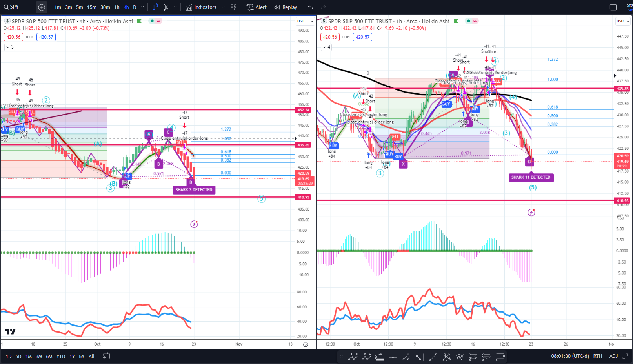Screen dimensions: 633x364
Task: Select the blue candlestick chart style icon
Action: coord(155,7)
